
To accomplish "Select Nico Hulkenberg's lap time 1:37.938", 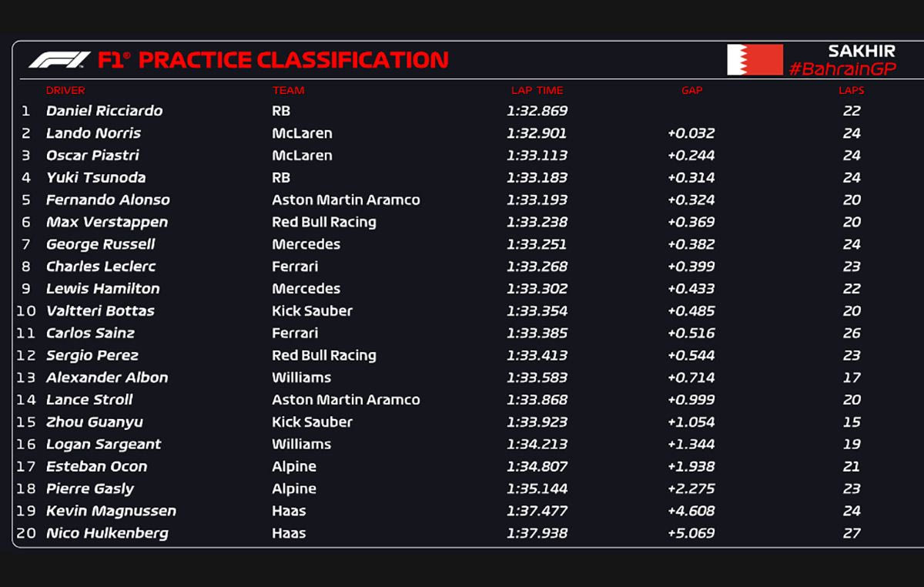I will point(537,533).
